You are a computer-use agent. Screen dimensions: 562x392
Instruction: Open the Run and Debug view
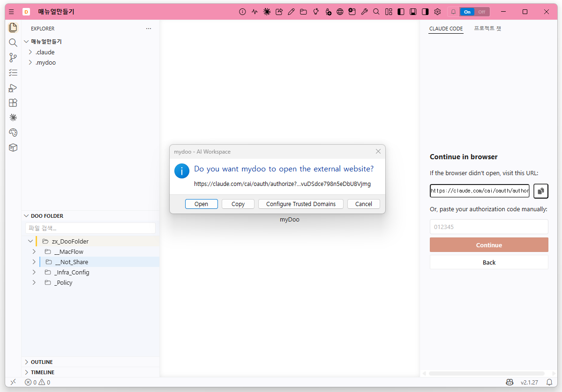13,88
